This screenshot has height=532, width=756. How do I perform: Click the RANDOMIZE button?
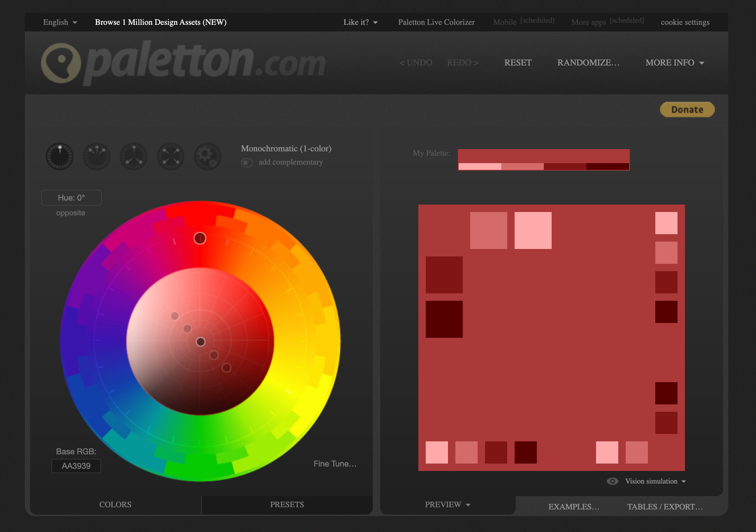[588, 63]
